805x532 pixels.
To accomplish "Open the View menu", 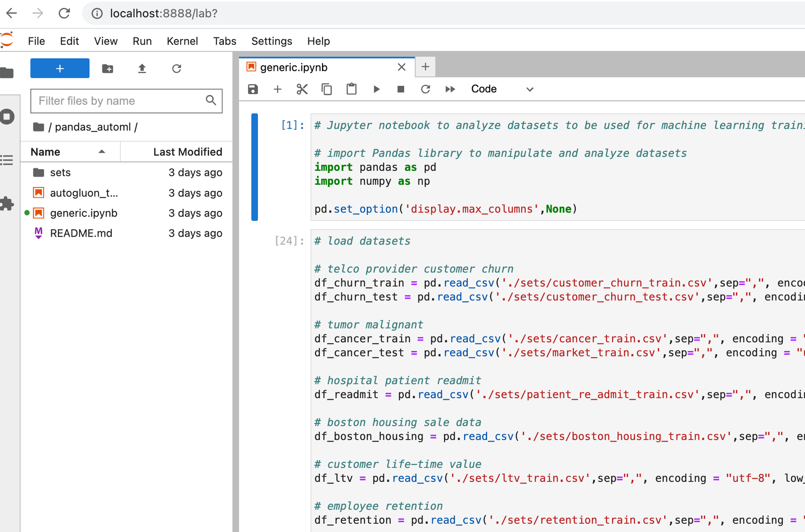I will (x=106, y=41).
